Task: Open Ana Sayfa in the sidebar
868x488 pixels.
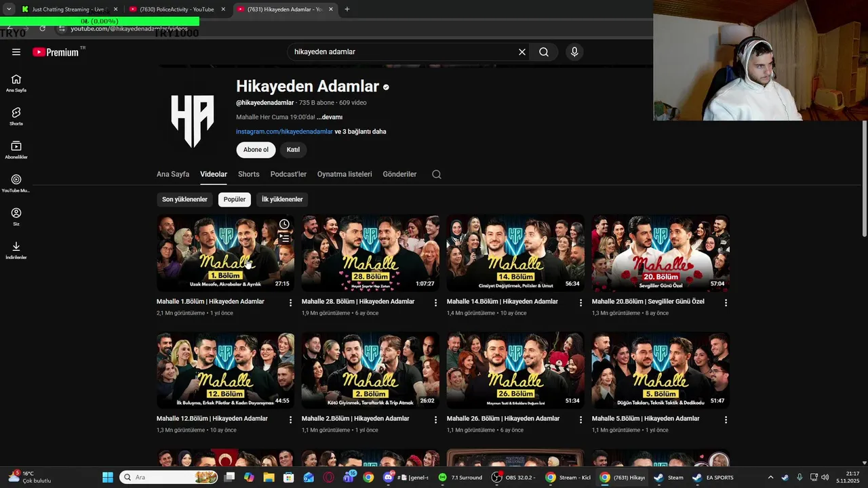Action: tap(16, 83)
